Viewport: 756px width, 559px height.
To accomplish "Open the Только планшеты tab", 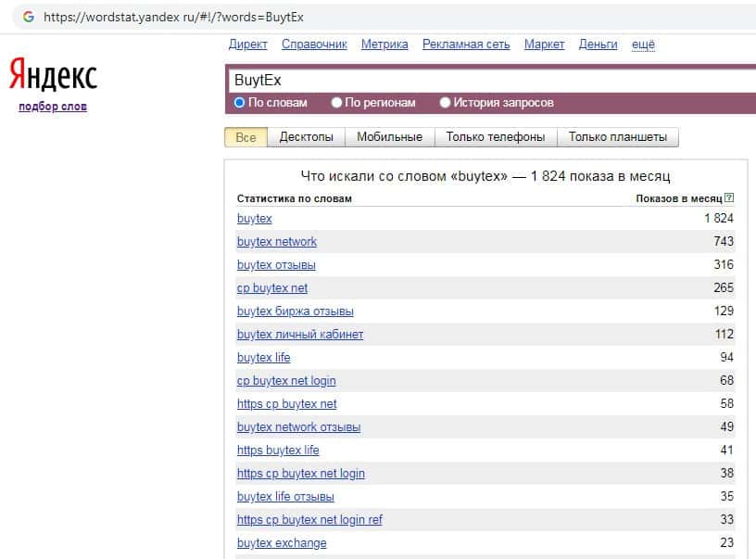I will [617, 137].
